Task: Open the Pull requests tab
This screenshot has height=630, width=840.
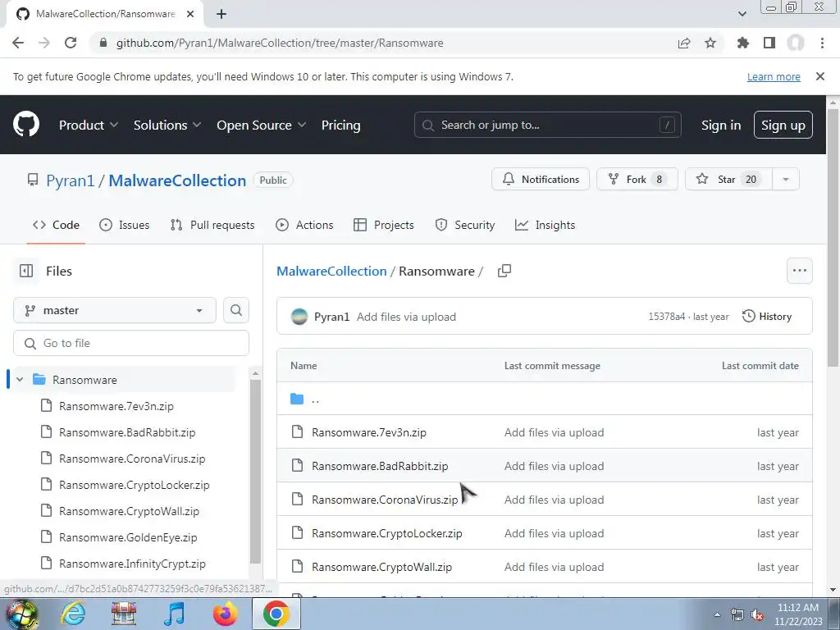Action: (212, 225)
